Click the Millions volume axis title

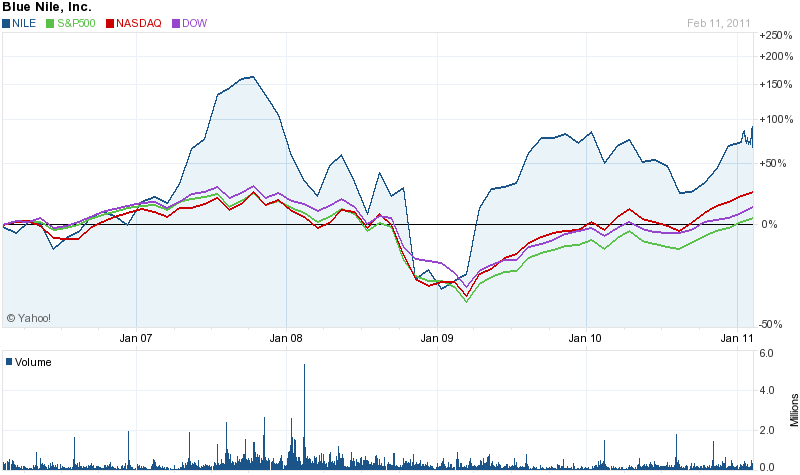click(x=794, y=410)
